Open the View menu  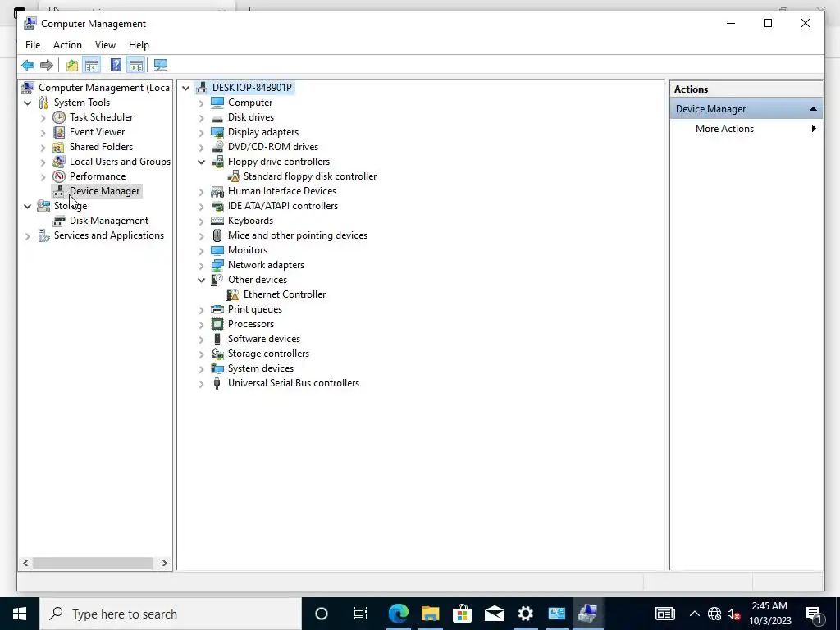105,45
